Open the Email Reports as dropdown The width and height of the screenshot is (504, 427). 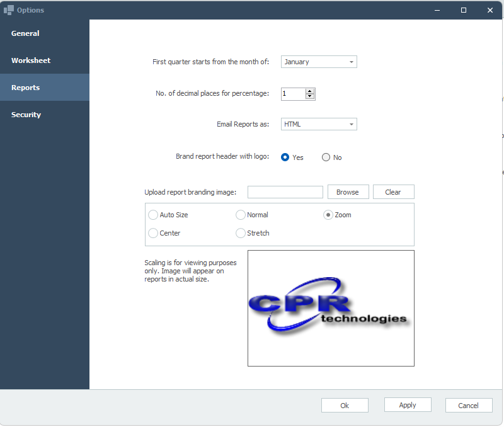pos(319,124)
